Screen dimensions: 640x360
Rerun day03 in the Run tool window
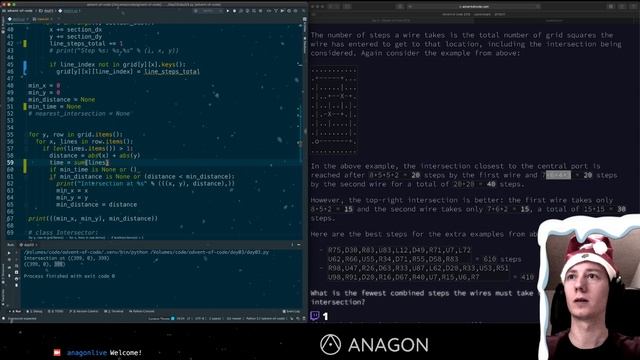point(9,253)
